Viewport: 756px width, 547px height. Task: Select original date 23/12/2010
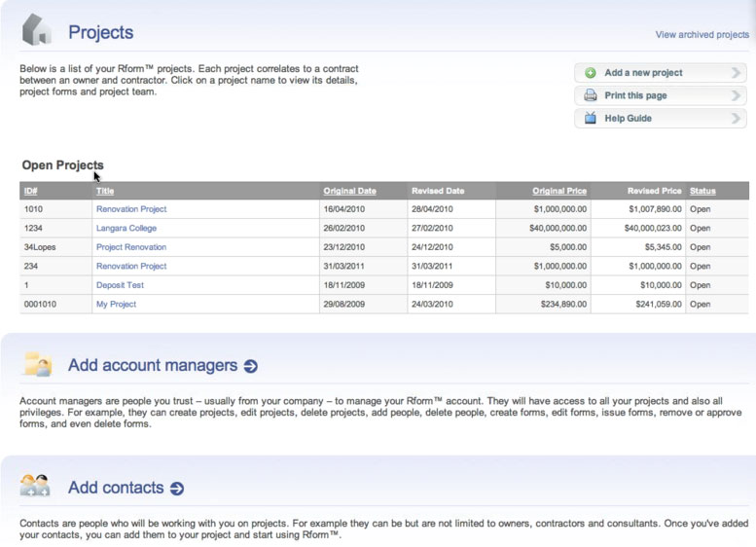coord(343,247)
